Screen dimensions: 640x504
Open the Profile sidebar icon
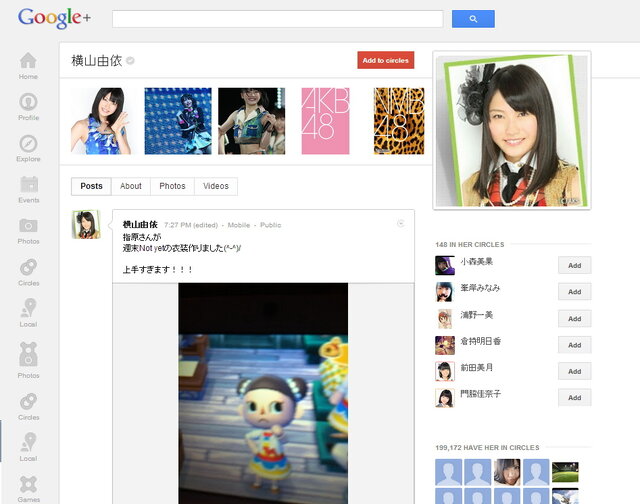click(28, 104)
